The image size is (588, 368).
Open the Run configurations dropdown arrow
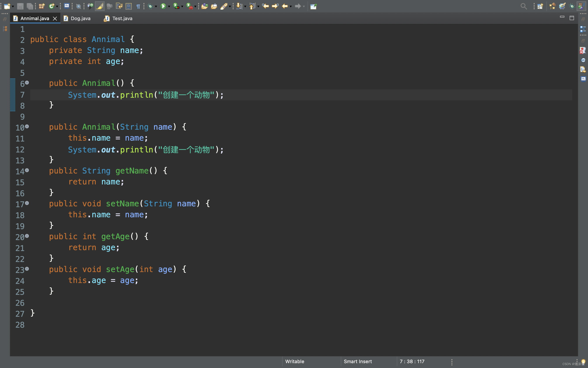169,7
